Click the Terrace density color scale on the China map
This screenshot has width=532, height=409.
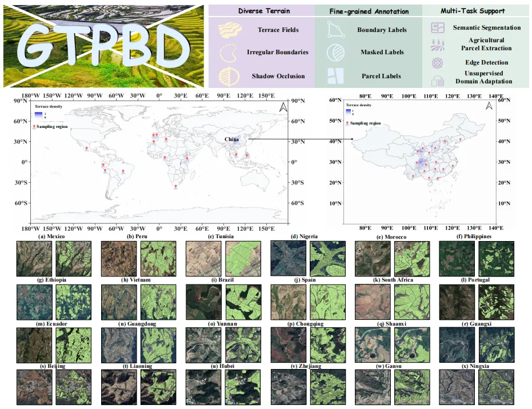coord(349,111)
